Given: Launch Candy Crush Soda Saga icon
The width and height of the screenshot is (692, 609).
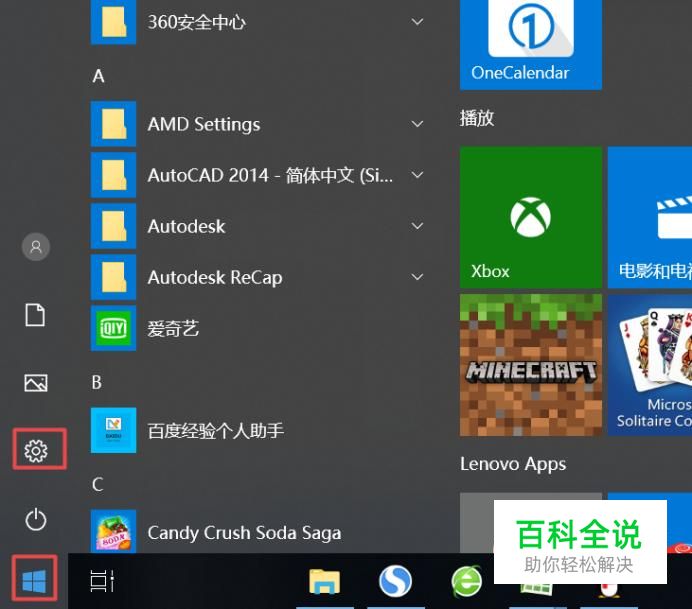Looking at the screenshot, I should click(113, 531).
